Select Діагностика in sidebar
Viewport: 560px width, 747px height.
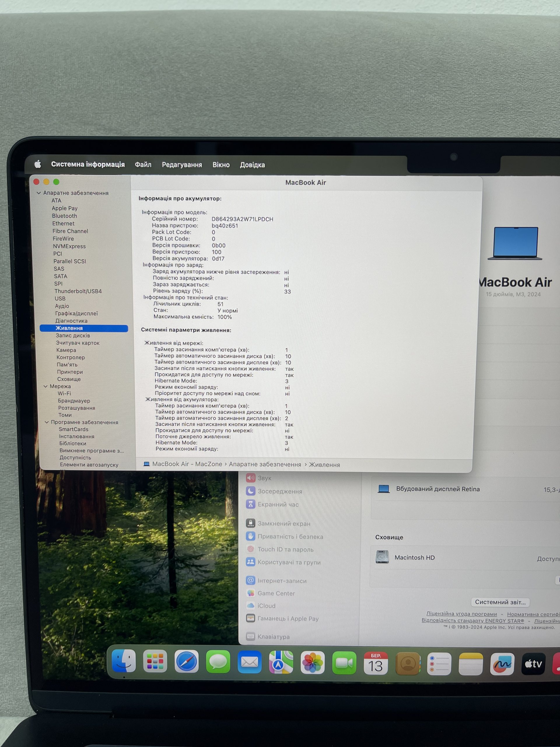[x=71, y=321]
